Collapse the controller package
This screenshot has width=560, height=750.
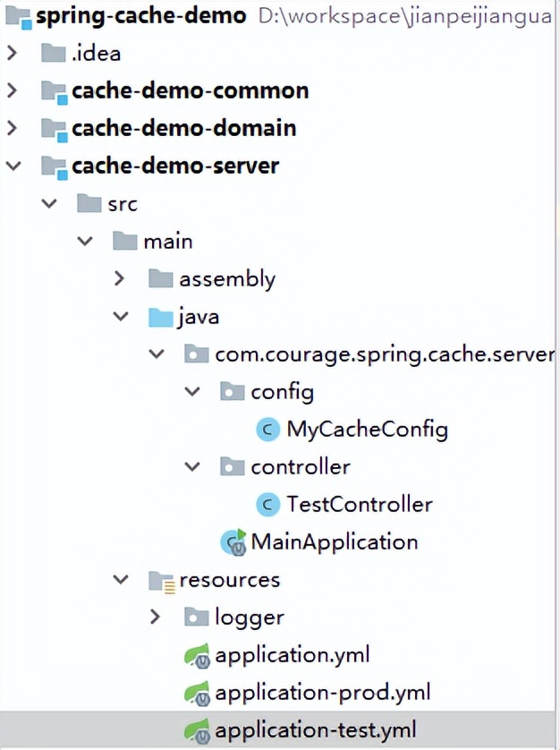click(x=191, y=467)
